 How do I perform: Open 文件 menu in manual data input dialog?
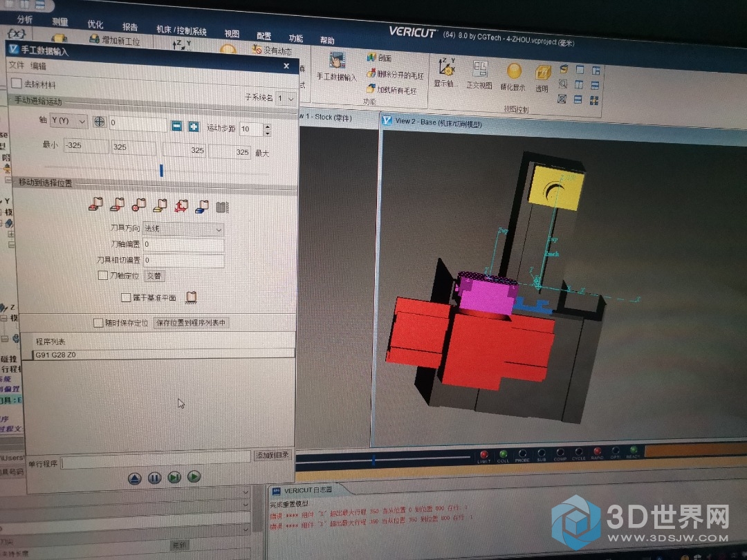[x=16, y=65]
